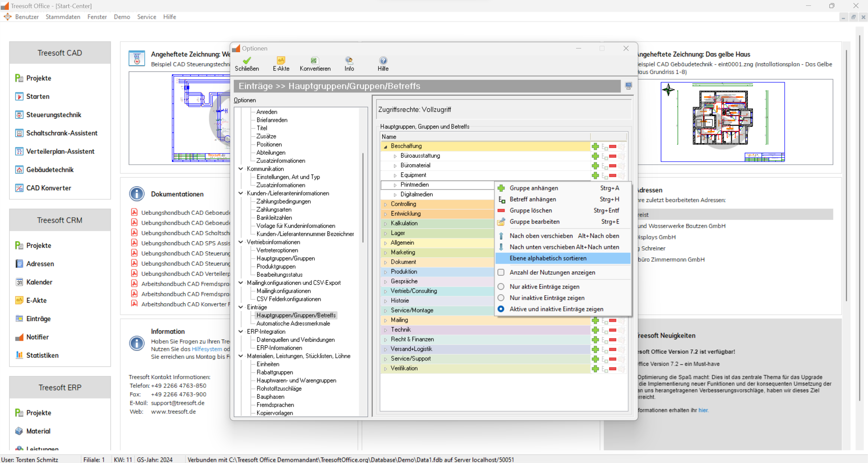Click the Hilfesystem link
The height and width of the screenshot is (463, 868).
(x=206, y=349)
